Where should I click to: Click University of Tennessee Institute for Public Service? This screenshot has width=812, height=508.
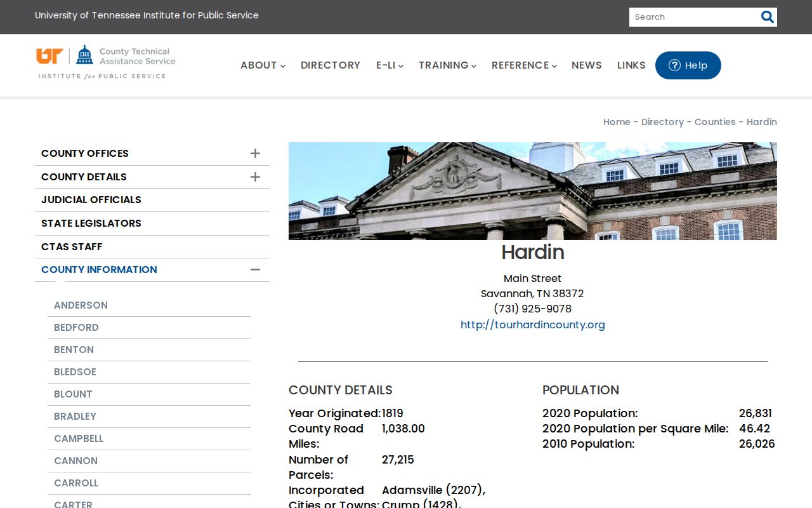[147, 15]
